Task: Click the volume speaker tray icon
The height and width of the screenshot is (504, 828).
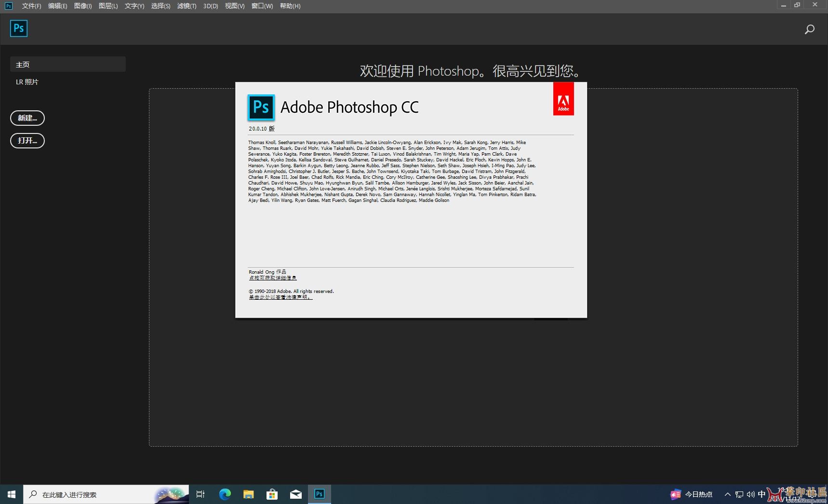Action: click(x=751, y=494)
